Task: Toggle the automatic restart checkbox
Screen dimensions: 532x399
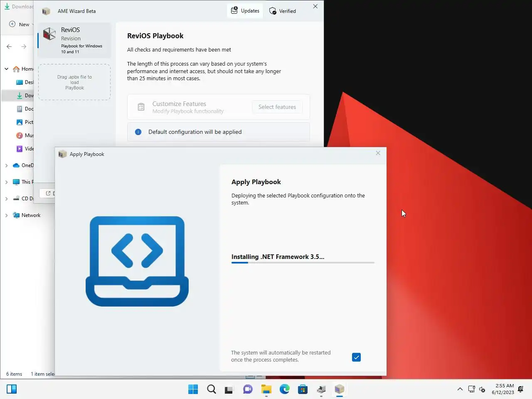Action: tap(356, 357)
